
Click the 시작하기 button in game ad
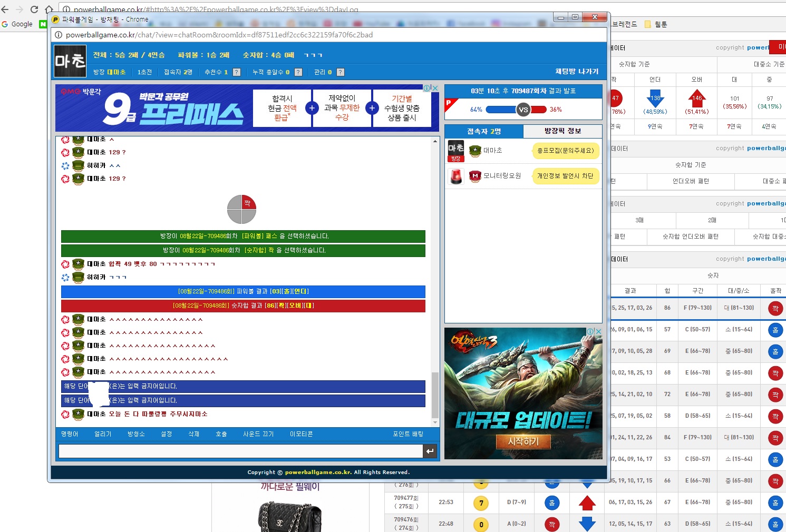pyautogui.click(x=523, y=441)
